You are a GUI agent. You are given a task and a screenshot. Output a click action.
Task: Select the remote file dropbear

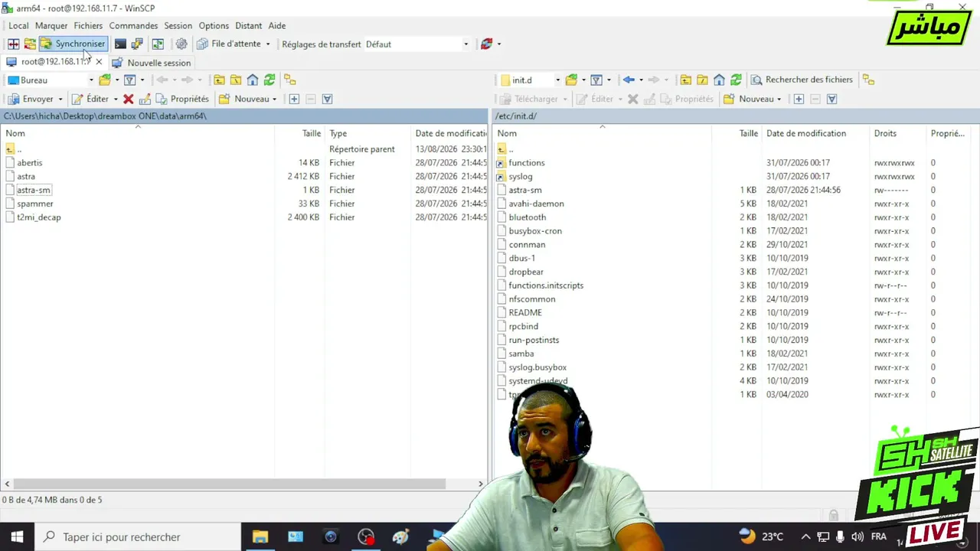[526, 272]
